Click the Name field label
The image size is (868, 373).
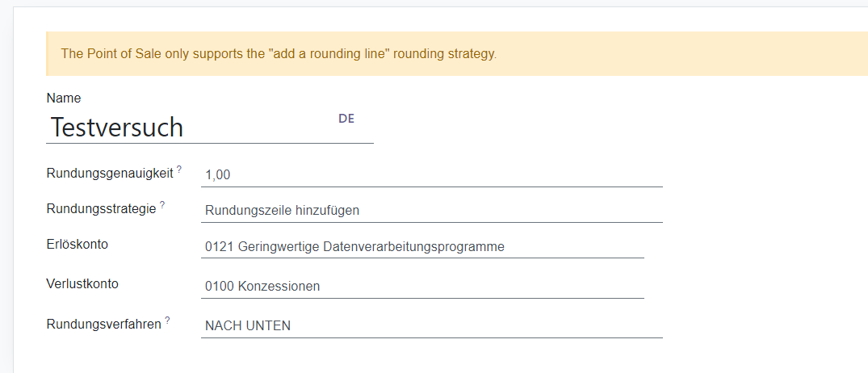64,98
